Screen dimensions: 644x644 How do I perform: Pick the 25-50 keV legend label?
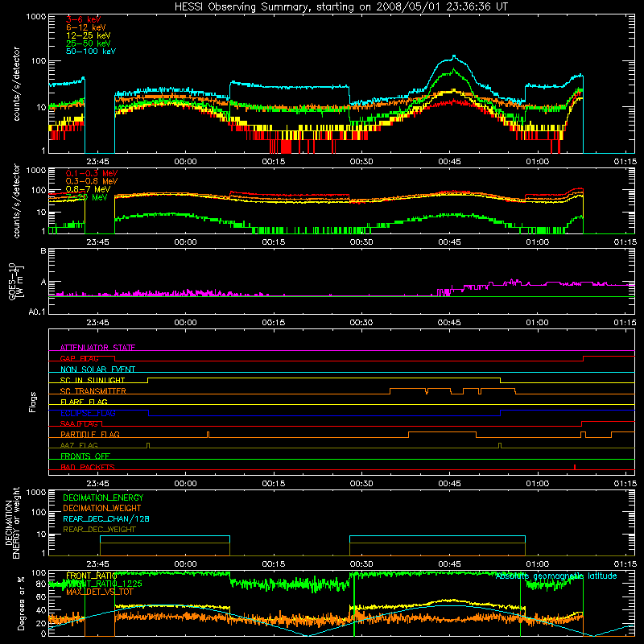pos(89,43)
